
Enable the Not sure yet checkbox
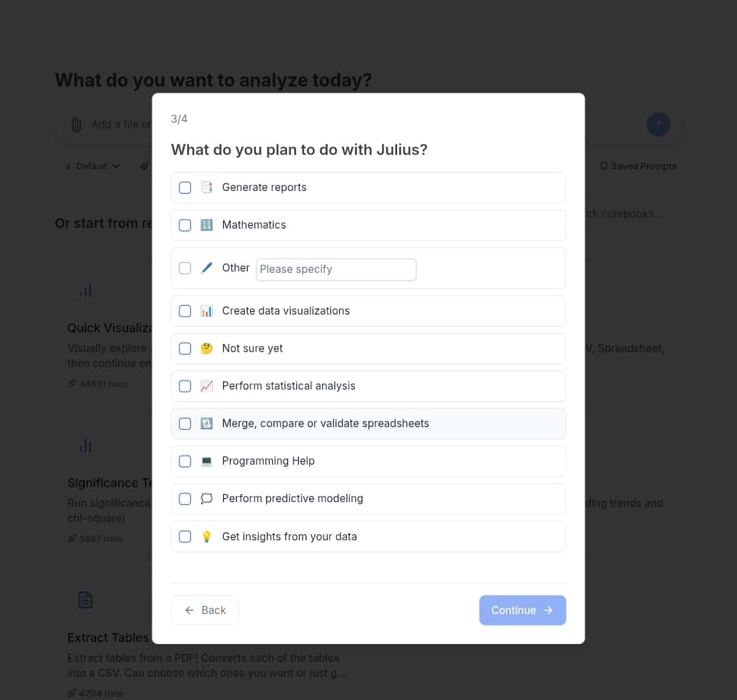[x=185, y=349]
